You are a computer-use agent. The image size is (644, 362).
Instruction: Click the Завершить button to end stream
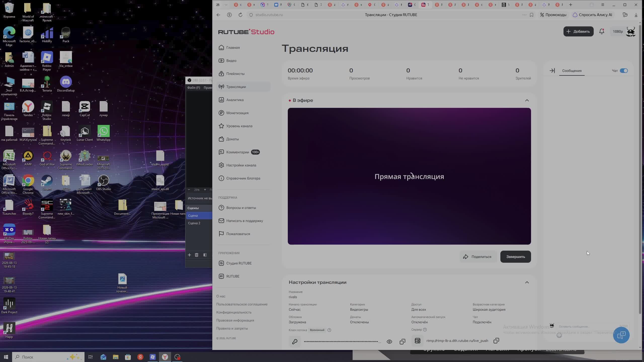[515, 257]
